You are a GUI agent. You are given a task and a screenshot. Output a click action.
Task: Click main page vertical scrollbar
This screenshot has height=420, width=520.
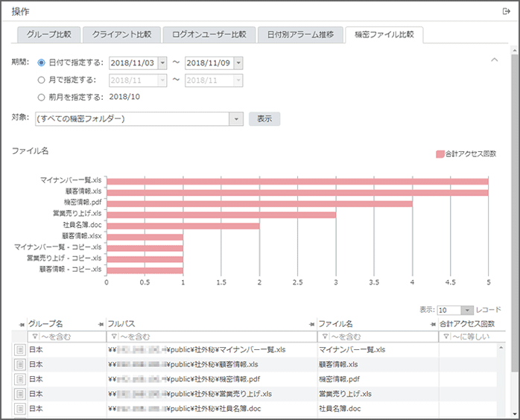514,212
